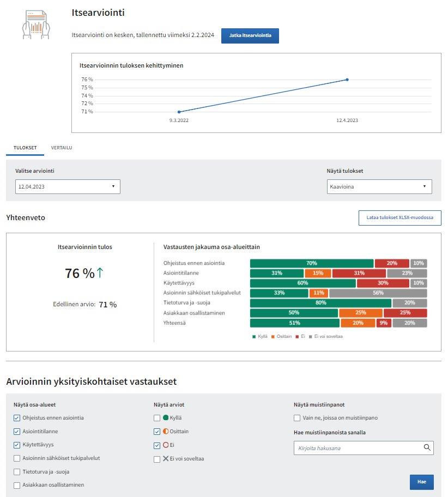Switch to the Vertailu tab

pyautogui.click(x=62, y=148)
